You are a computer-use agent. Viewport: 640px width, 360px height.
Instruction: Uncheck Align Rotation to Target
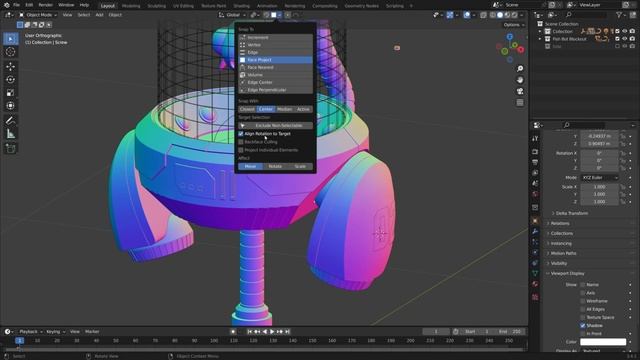[x=241, y=134]
